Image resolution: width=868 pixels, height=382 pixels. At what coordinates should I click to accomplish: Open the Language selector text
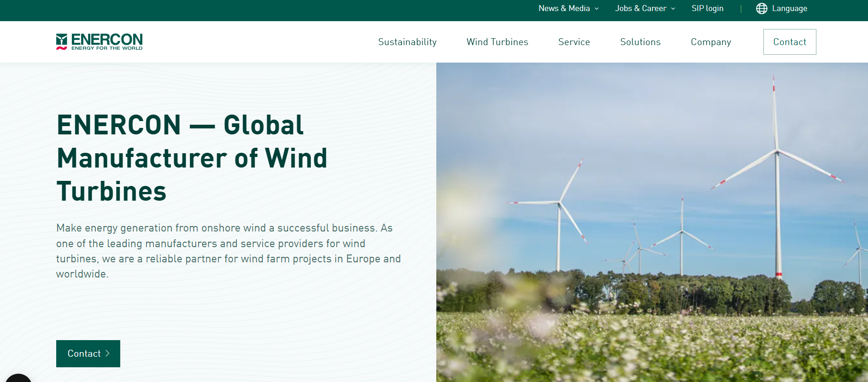[x=789, y=9]
